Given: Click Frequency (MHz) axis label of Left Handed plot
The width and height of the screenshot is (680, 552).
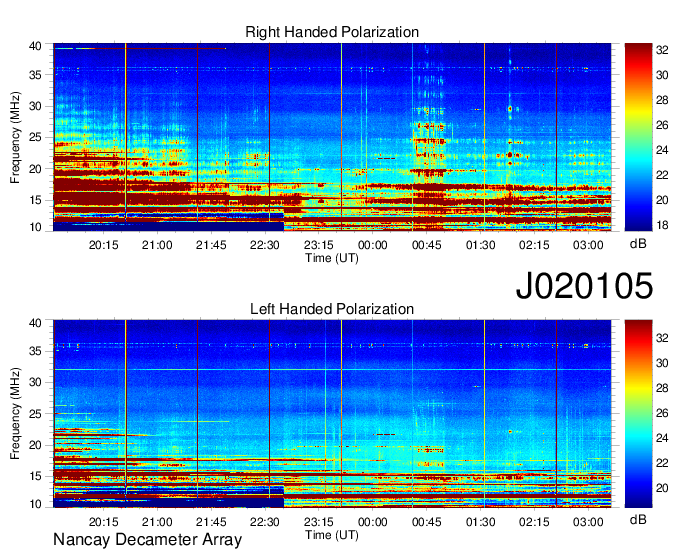Looking at the screenshot, I should pos(15,414).
